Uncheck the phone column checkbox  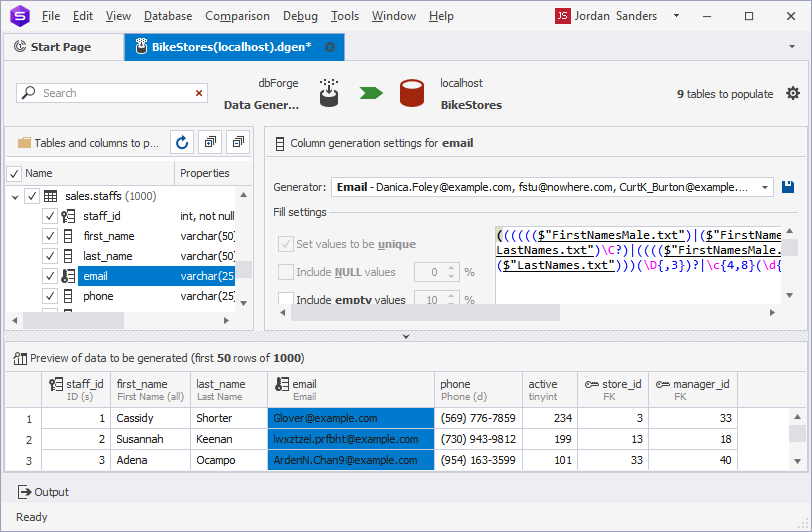point(50,296)
